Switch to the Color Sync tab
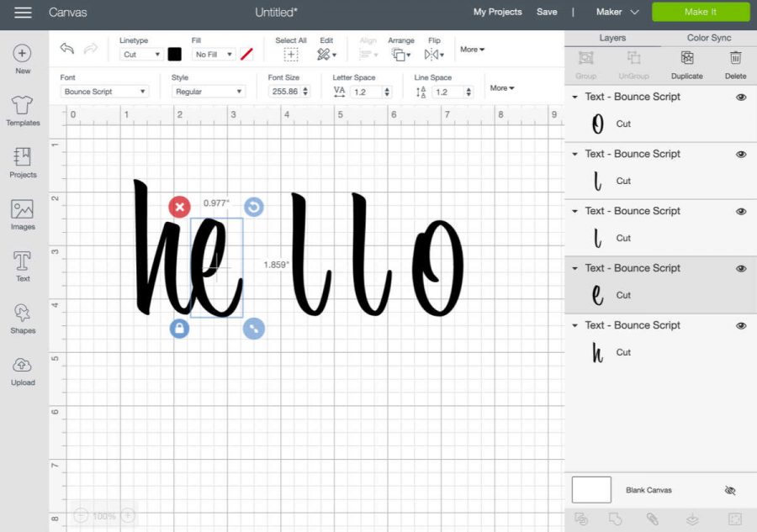 click(x=709, y=37)
